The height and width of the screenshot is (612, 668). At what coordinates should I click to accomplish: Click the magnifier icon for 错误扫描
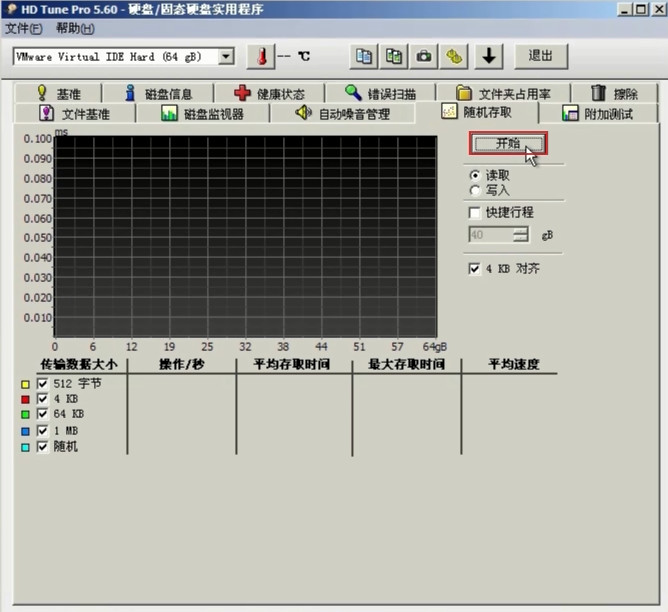click(x=353, y=92)
